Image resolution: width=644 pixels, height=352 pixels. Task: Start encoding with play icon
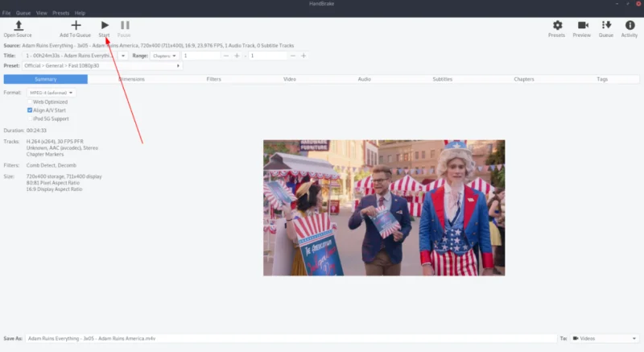click(x=105, y=26)
